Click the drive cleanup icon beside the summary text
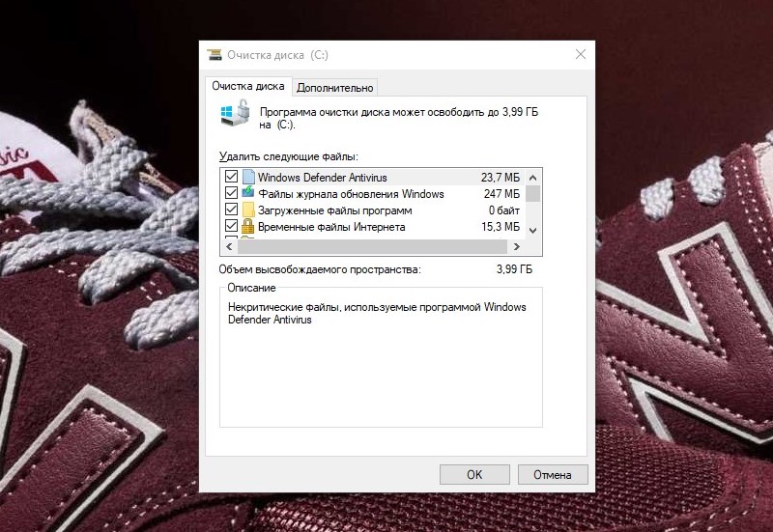 (x=235, y=117)
